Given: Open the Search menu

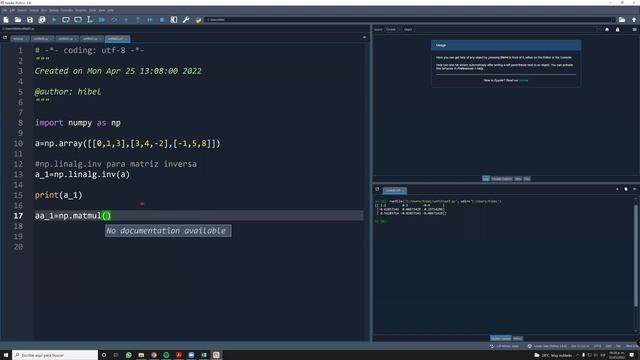Looking at the screenshot, I should tap(22, 10).
